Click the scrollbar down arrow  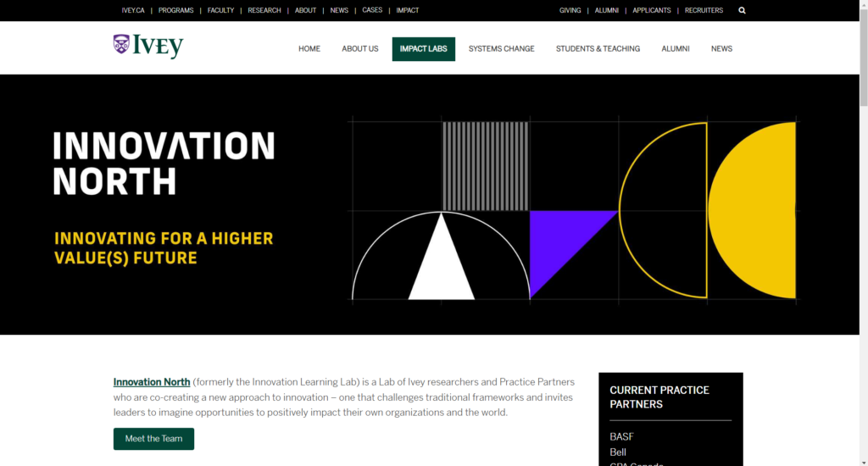point(864,462)
